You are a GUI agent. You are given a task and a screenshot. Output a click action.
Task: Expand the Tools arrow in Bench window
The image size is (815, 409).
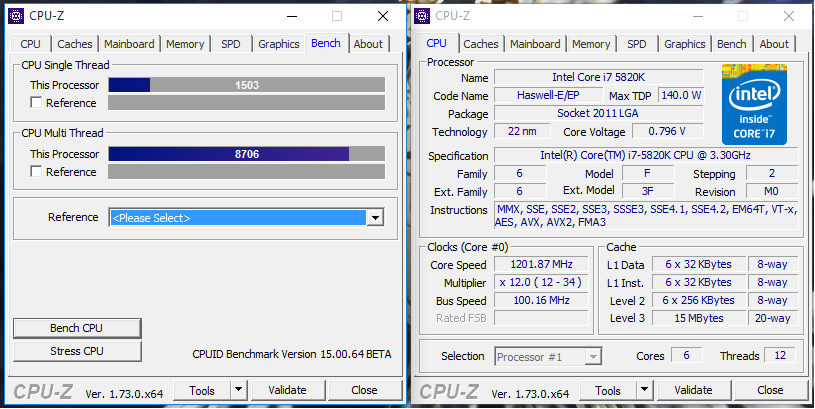(x=239, y=390)
